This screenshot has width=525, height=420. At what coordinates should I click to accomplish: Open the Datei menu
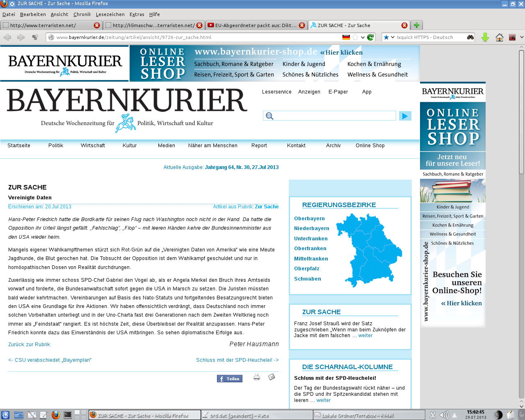pyautogui.click(x=9, y=14)
